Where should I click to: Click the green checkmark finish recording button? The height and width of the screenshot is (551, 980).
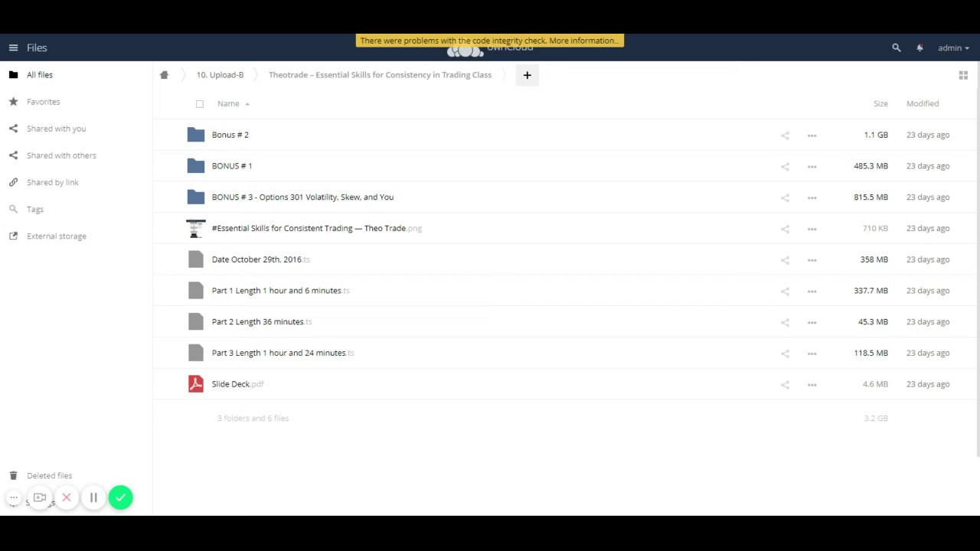coord(120,497)
